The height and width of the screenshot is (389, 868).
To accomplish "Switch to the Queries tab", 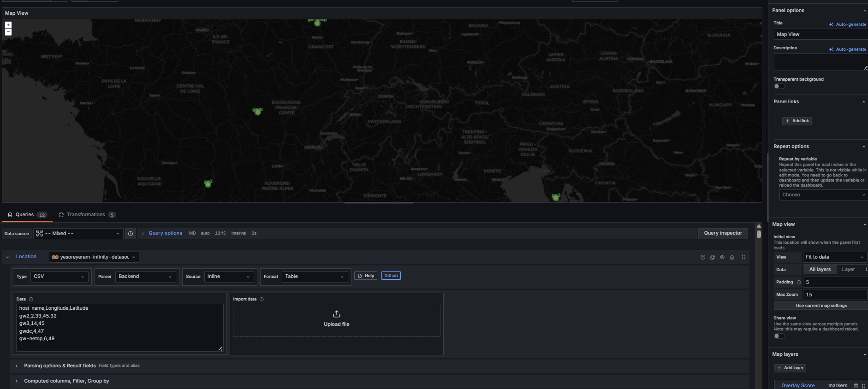I will click(x=27, y=215).
